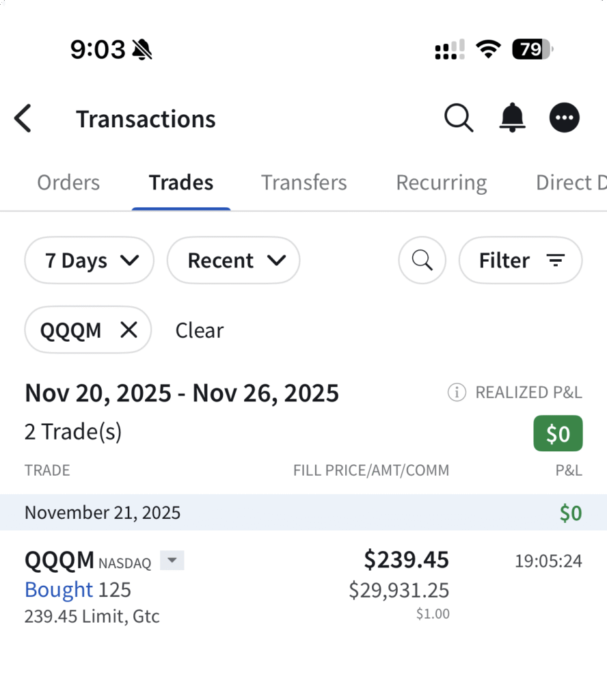Open the Filter options button
Image resolution: width=607 pixels, height=700 pixels.
[520, 260]
